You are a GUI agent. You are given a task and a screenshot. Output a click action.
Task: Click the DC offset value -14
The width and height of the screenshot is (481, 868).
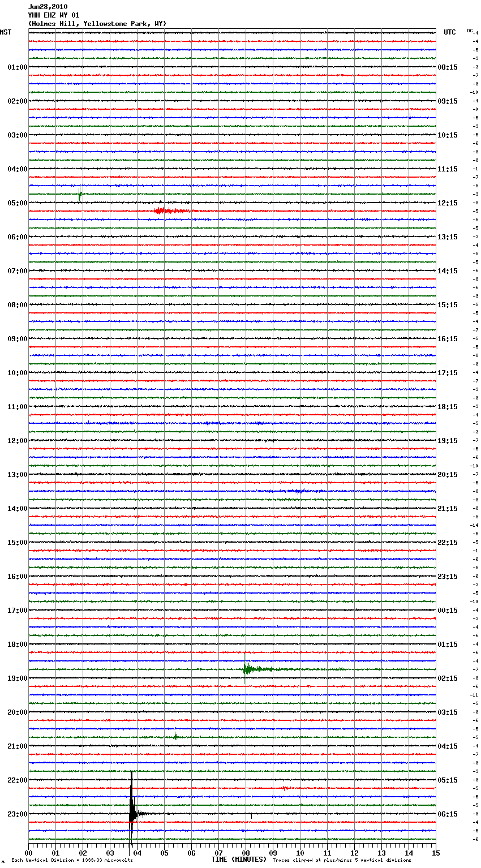click(x=474, y=525)
